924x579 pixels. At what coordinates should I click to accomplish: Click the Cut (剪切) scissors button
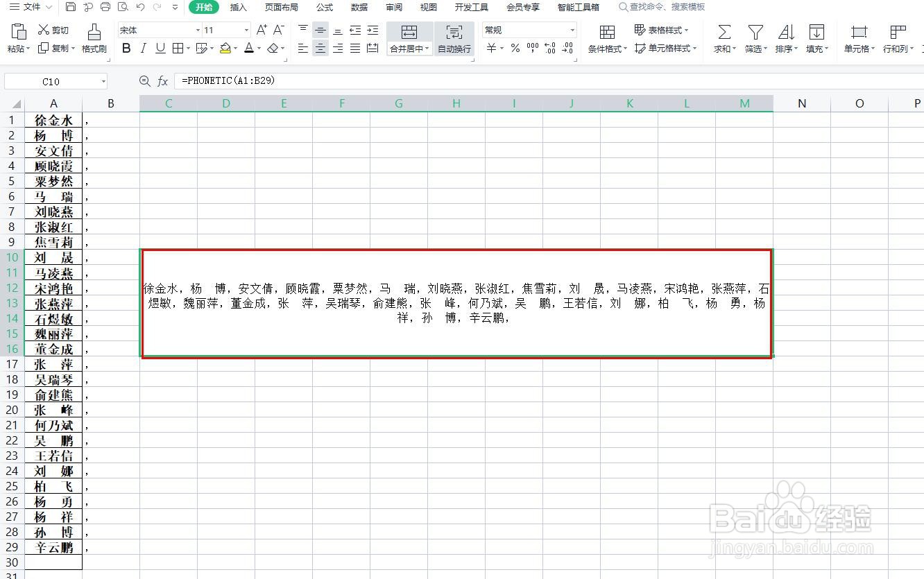(53, 30)
